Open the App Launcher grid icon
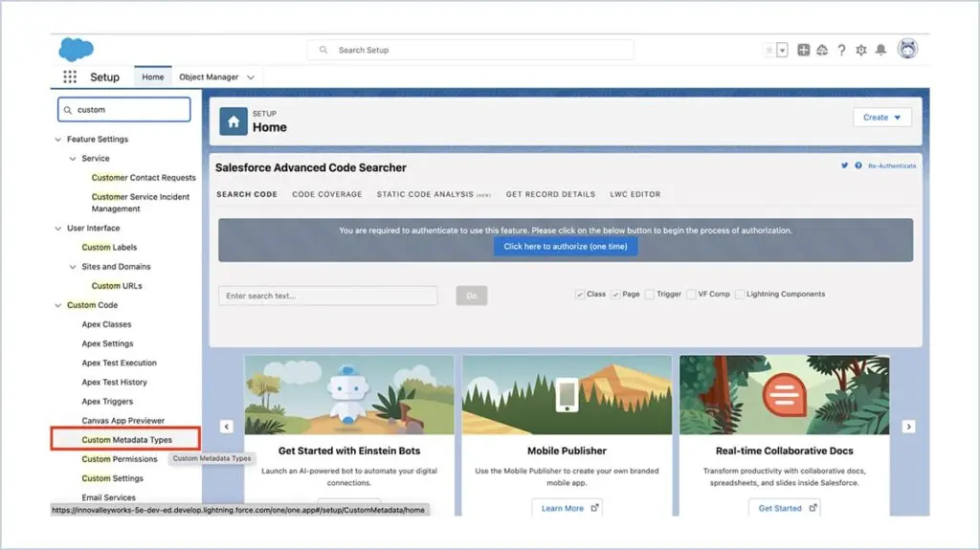980x550 pixels. pyautogui.click(x=70, y=77)
